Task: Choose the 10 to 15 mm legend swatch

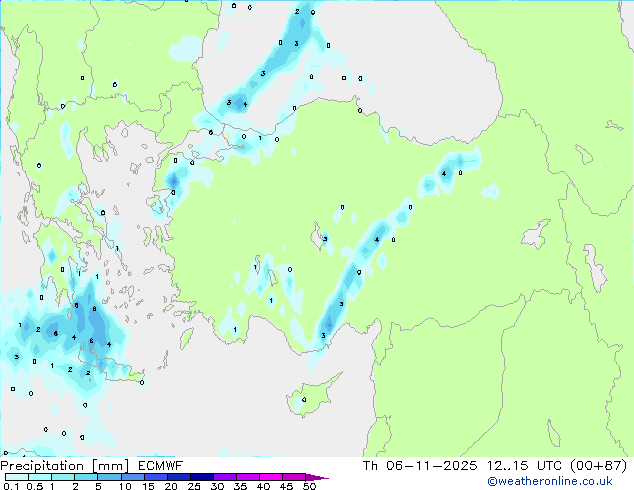Action: pos(132,477)
